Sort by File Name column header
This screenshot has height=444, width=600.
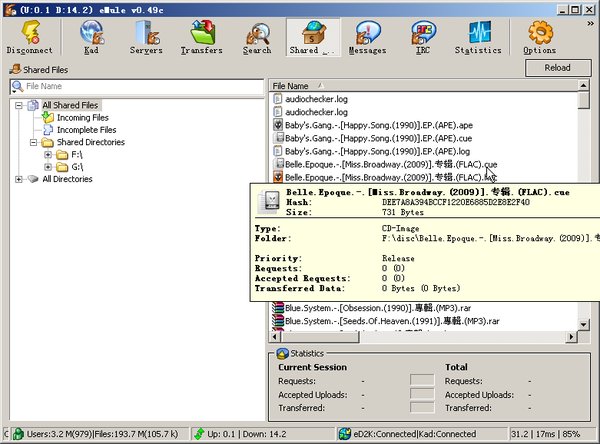pyautogui.click(x=424, y=86)
